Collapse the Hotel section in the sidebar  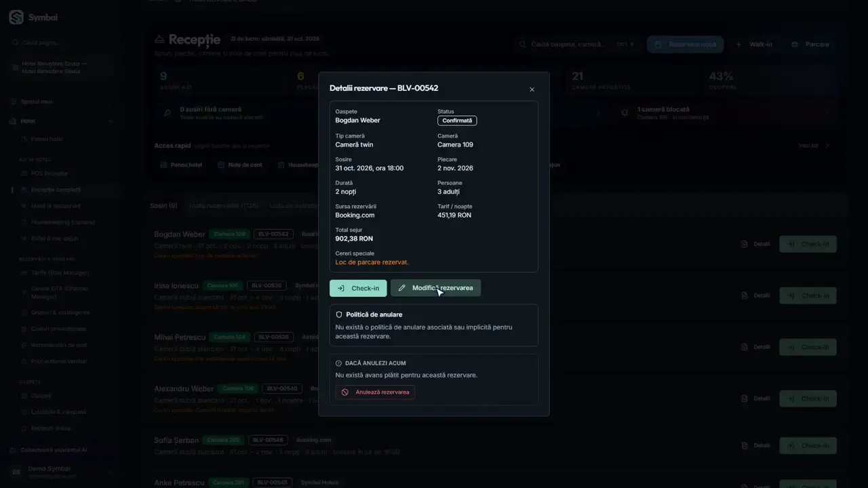click(x=60, y=121)
